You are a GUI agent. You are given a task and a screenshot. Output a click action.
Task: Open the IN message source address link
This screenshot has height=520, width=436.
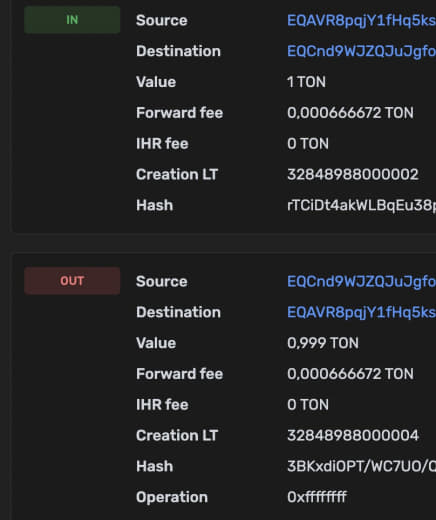pos(362,21)
